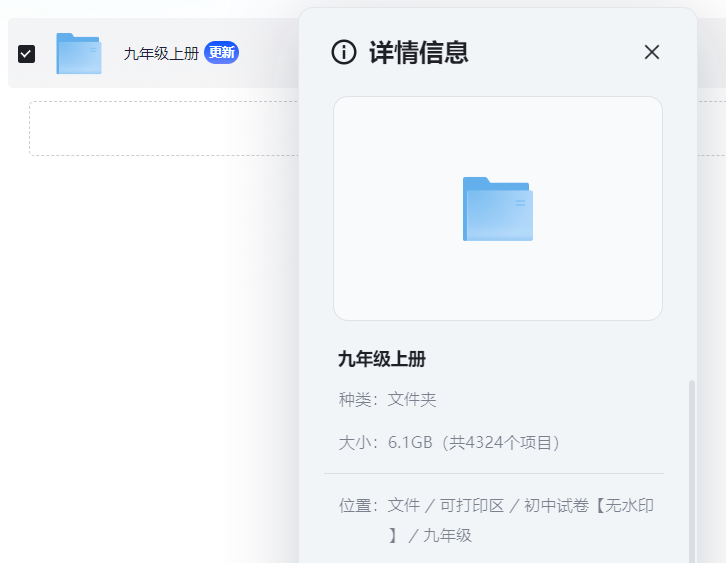Viewport: 726px width, 563px height.
Task: Uncheck the 九年级上册 folder checkbox
Action: pos(27,54)
